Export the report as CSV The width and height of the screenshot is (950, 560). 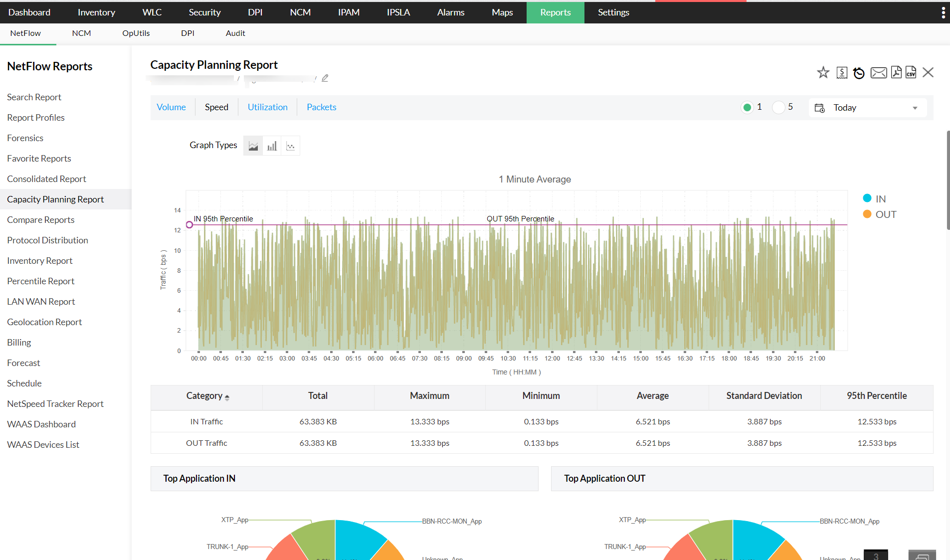[x=911, y=72]
